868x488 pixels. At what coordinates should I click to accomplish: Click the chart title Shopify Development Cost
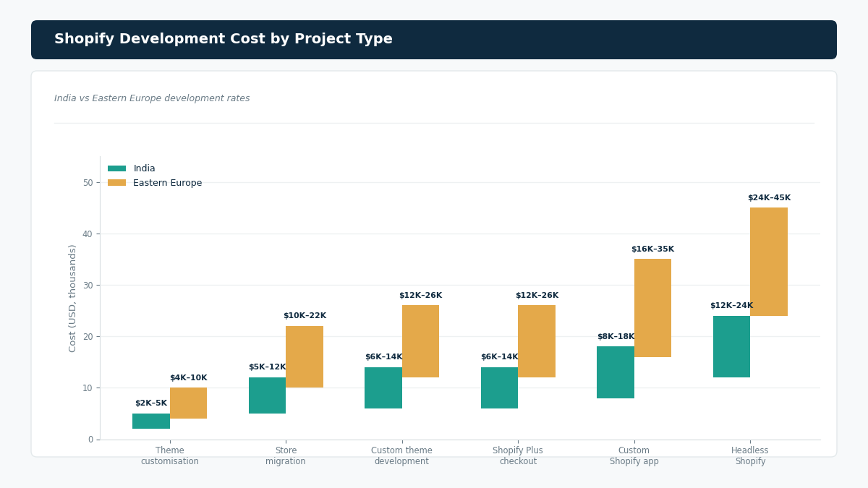click(x=224, y=39)
